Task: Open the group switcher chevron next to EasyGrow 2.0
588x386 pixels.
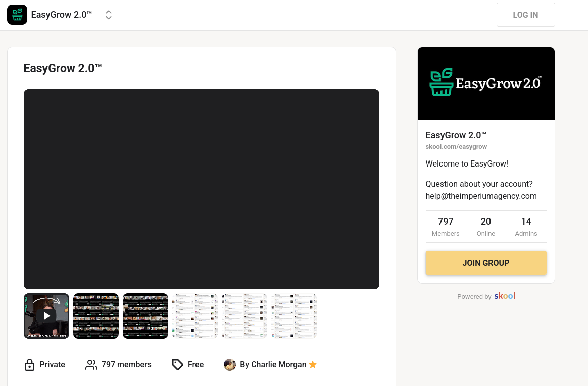Action: coord(109,15)
